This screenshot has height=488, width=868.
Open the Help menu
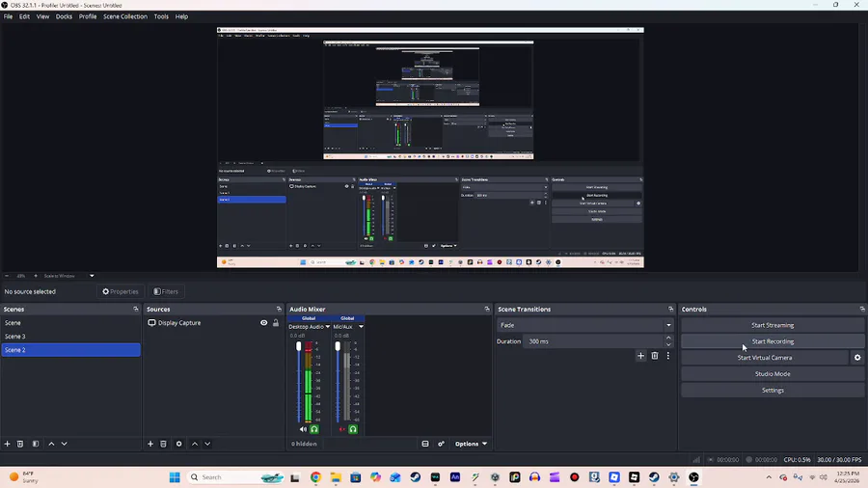pyautogui.click(x=181, y=16)
